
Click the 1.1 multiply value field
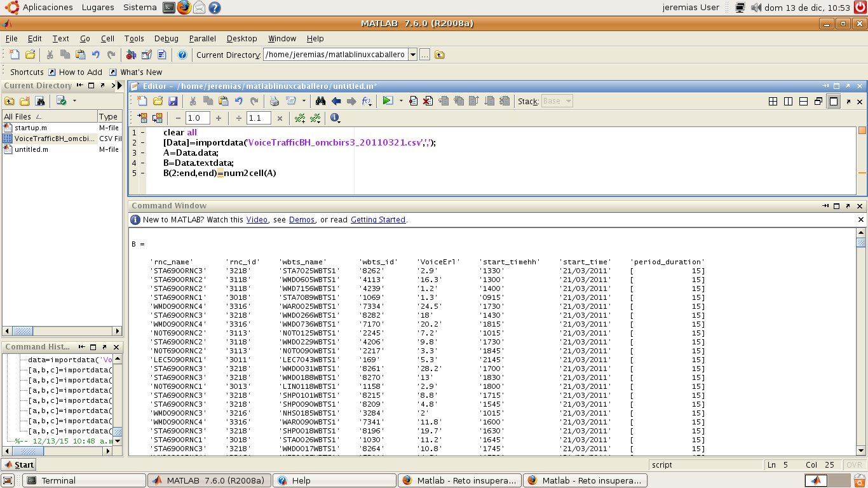259,118
